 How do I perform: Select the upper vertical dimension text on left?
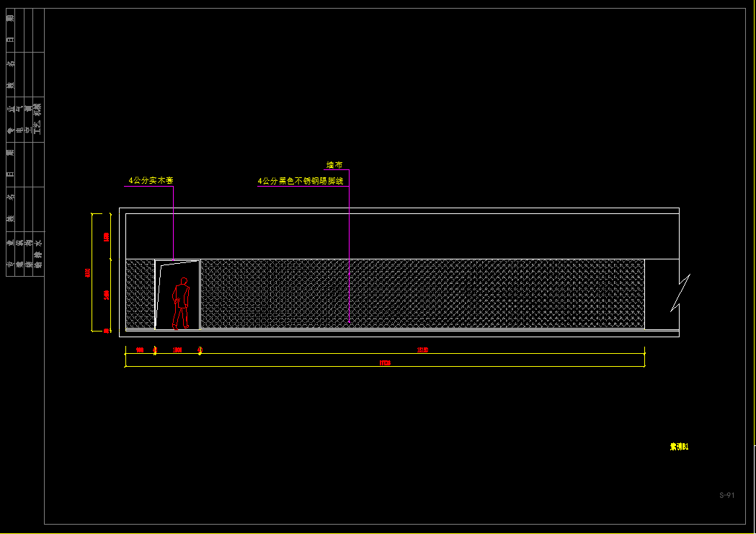(107, 236)
